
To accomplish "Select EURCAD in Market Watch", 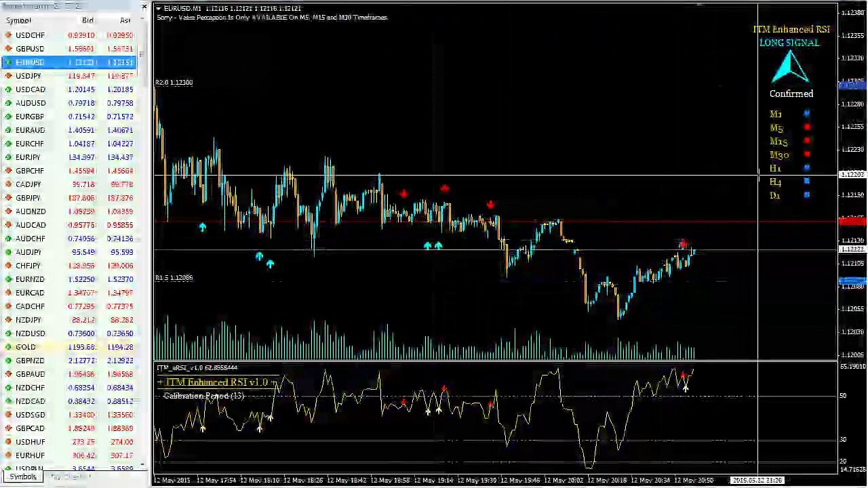I will 69,293.
